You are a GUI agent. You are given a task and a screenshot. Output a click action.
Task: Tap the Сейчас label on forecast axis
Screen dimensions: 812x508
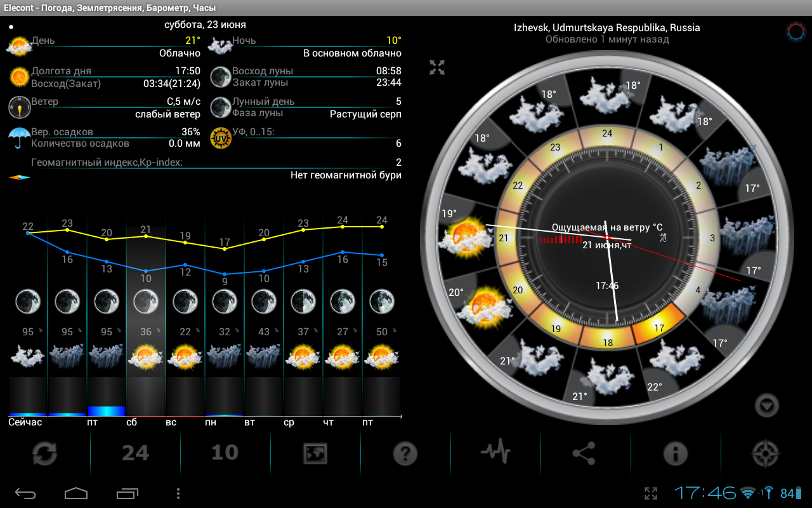coord(25,422)
